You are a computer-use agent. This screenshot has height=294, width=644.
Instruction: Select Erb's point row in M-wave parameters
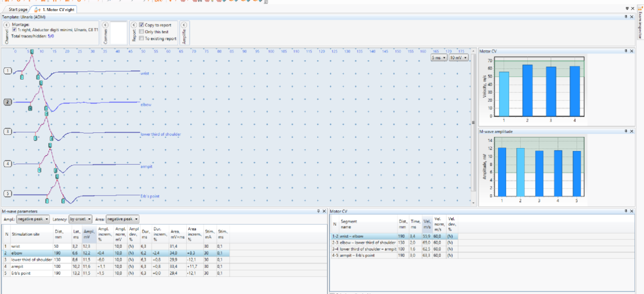pyautogui.click(x=116, y=273)
